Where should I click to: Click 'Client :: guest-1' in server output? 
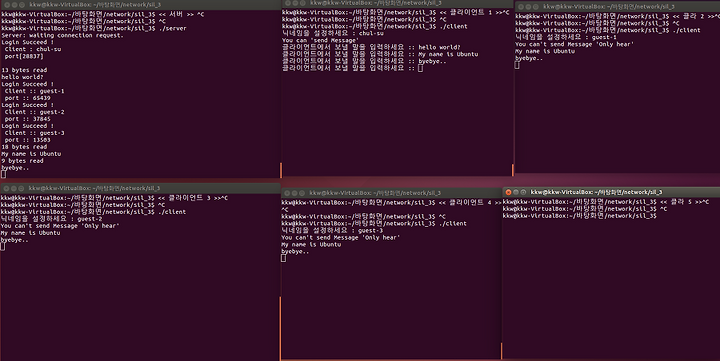click(x=34, y=91)
